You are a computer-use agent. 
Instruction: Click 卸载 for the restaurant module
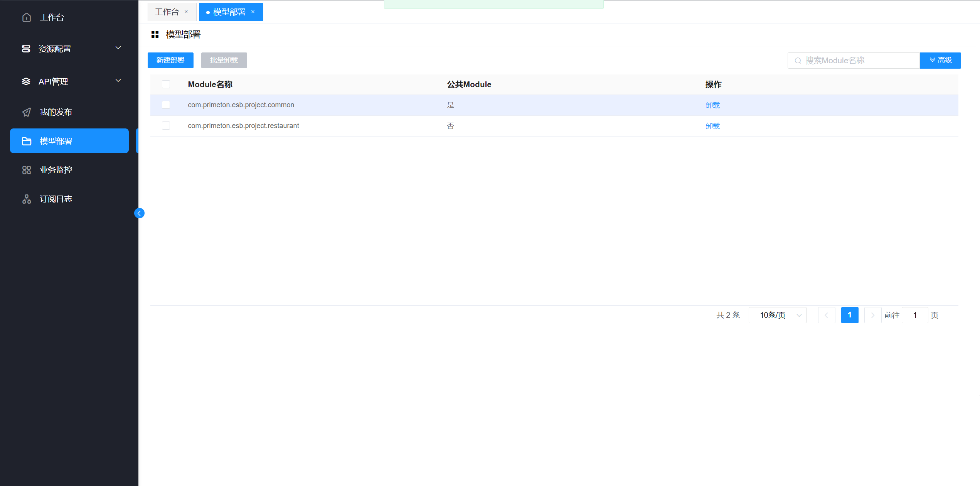[x=712, y=126]
